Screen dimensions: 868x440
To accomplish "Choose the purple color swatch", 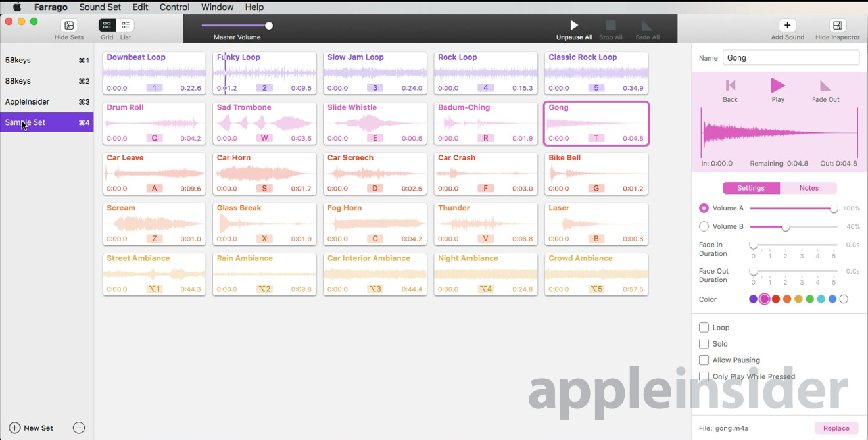I will (753, 299).
